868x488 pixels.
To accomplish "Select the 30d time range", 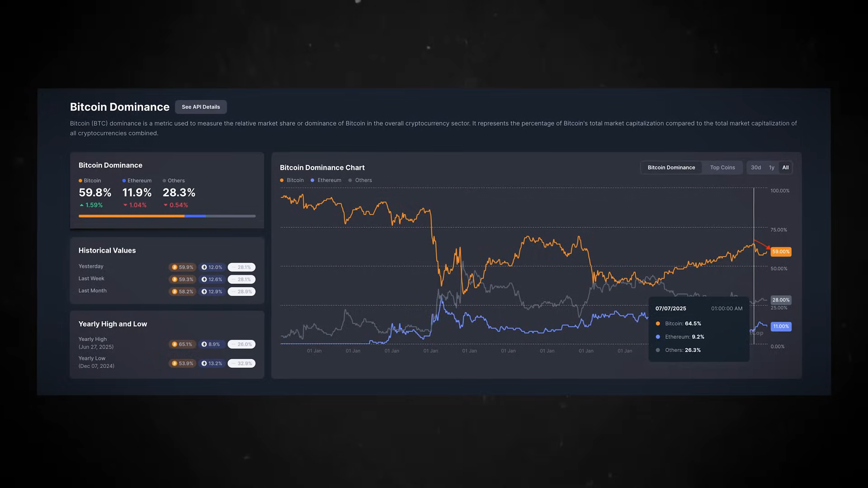I will tap(755, 168).
